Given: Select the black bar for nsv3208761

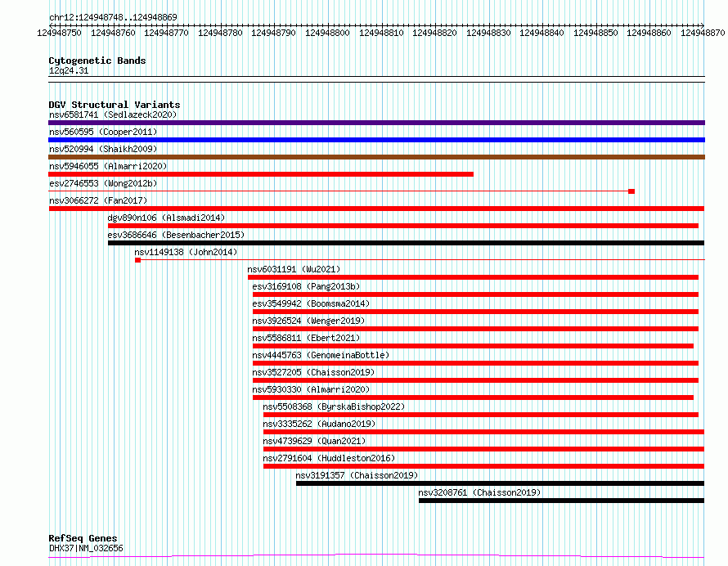Looking at the screenshot, I should pyautogui.click(x=561, y=501).
